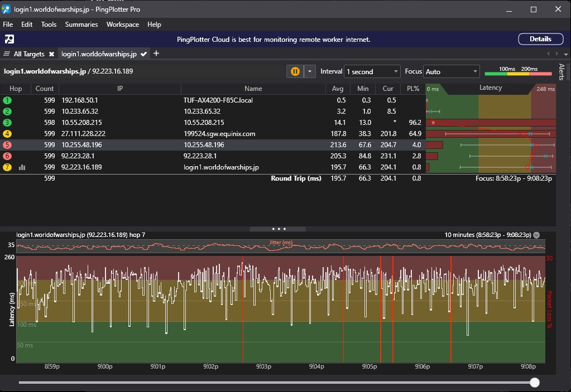Click the bottom time slider handle
571x392 pixels.
[535, 383]
